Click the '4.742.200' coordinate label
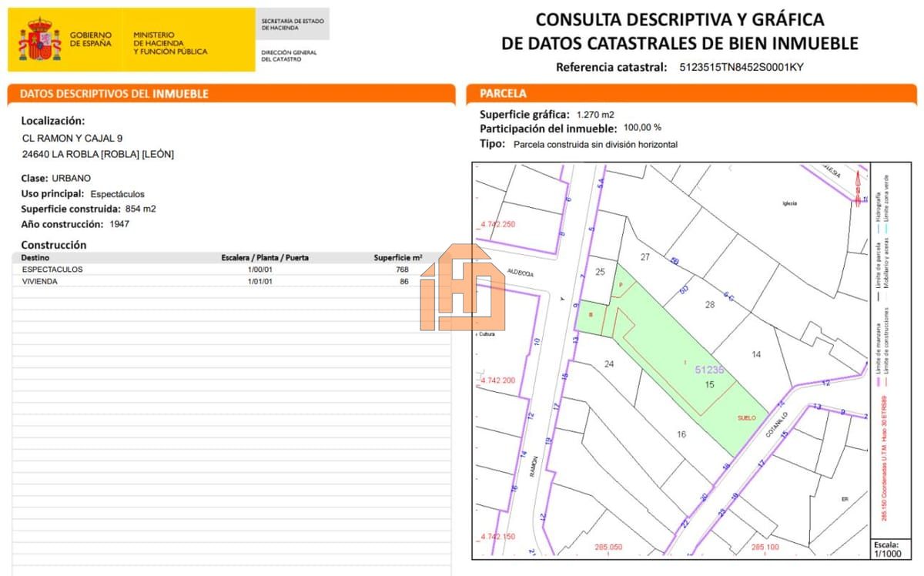Image resolution: width=924 pixels, height=576 pixels. point(497,380)
